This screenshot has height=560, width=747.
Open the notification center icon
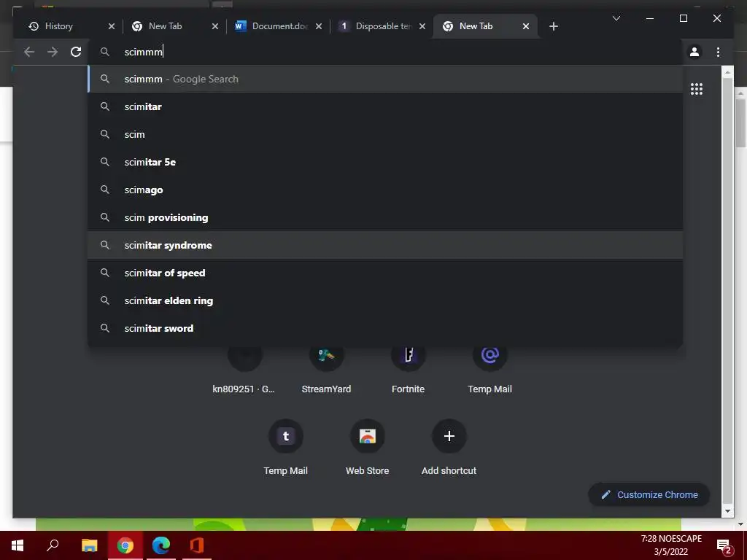[x=724, y=545]
